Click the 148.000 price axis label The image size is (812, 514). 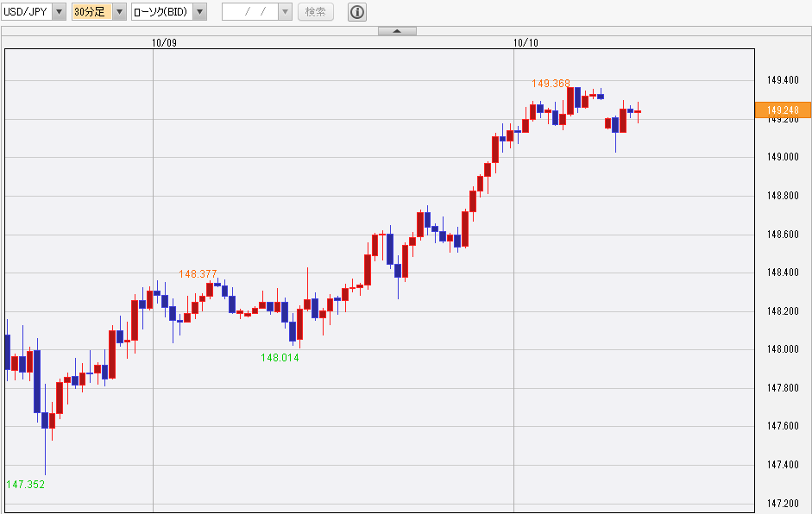783,349
